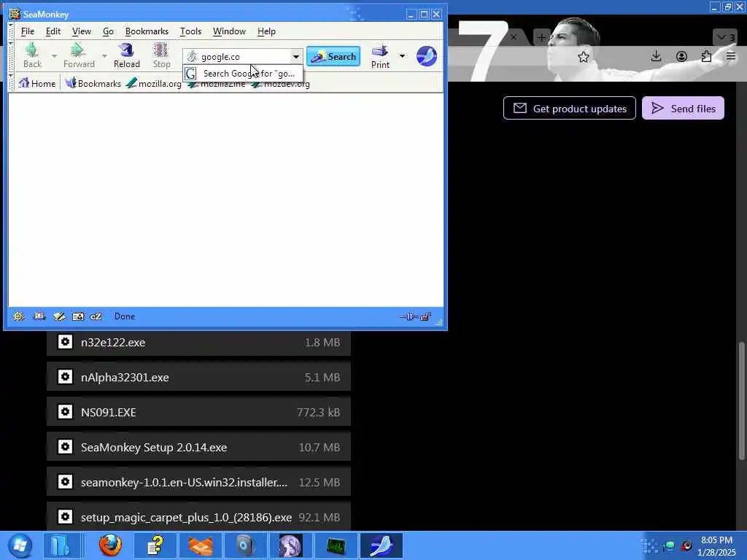Screen dimensions: 747x560
Task: Open the Composer status bar icon
Action: 59,316
